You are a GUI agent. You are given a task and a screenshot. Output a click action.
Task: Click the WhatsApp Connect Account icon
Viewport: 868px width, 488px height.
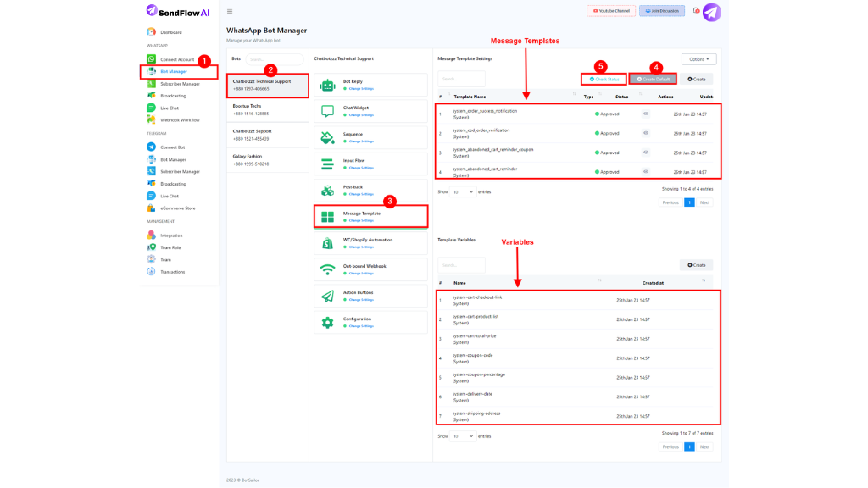point(151,59)
